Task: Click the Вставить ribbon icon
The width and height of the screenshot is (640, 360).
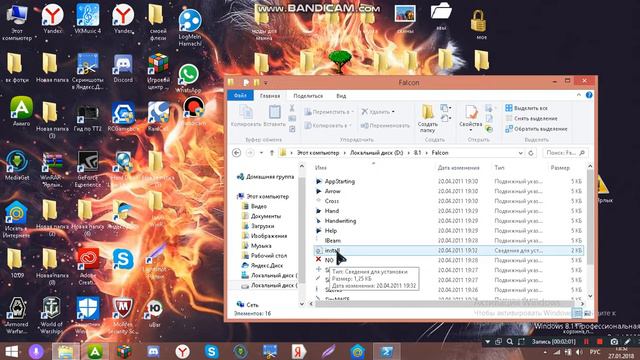Action: [x=274, y=116]
